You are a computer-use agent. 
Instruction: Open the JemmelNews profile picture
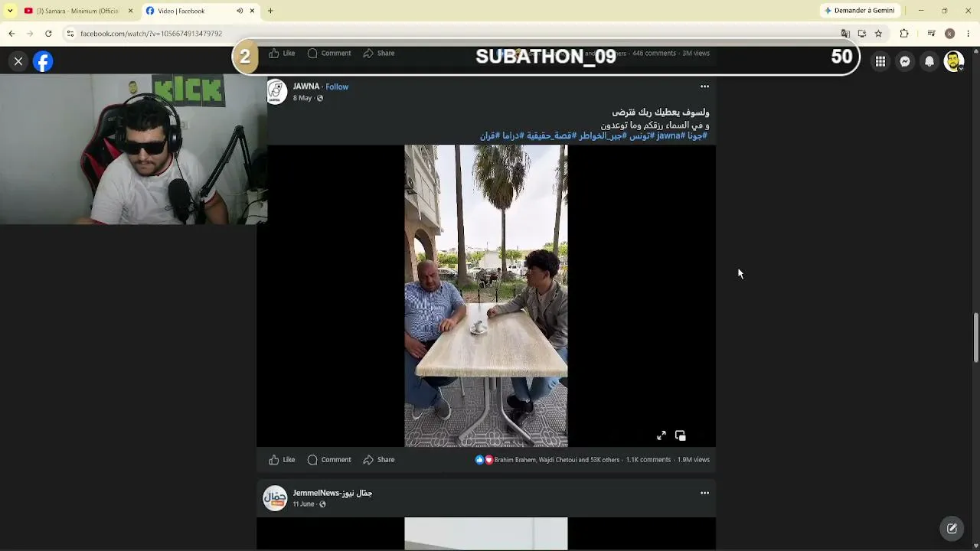pyautogui.click(x=275, y=498)
